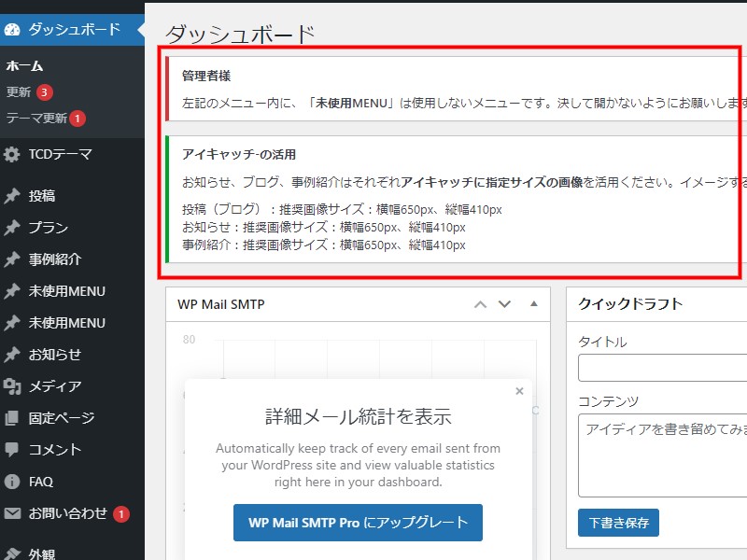Open the コメント speech bubble icon
This screenshot has height=560, width=747.
(13, 449)
